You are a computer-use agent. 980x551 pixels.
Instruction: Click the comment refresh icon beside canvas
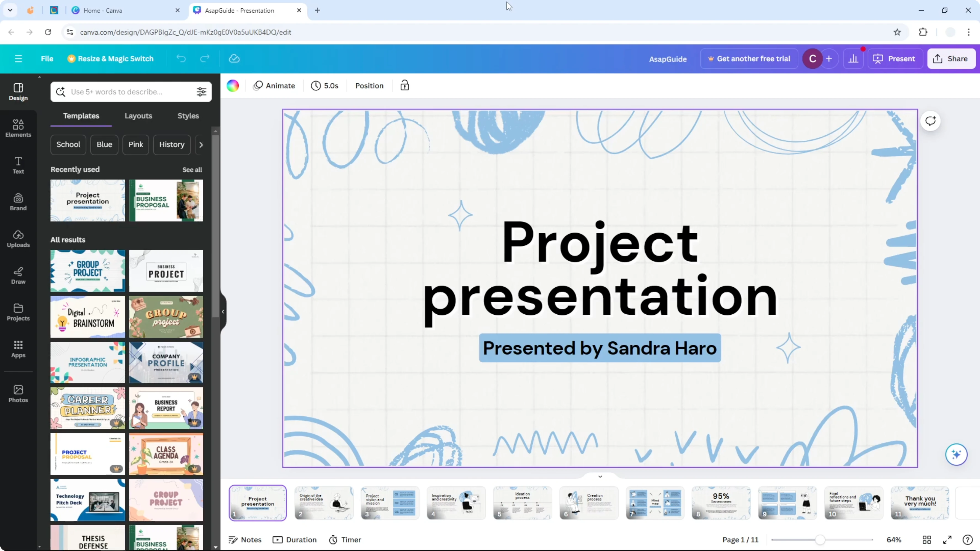[931, 121]
